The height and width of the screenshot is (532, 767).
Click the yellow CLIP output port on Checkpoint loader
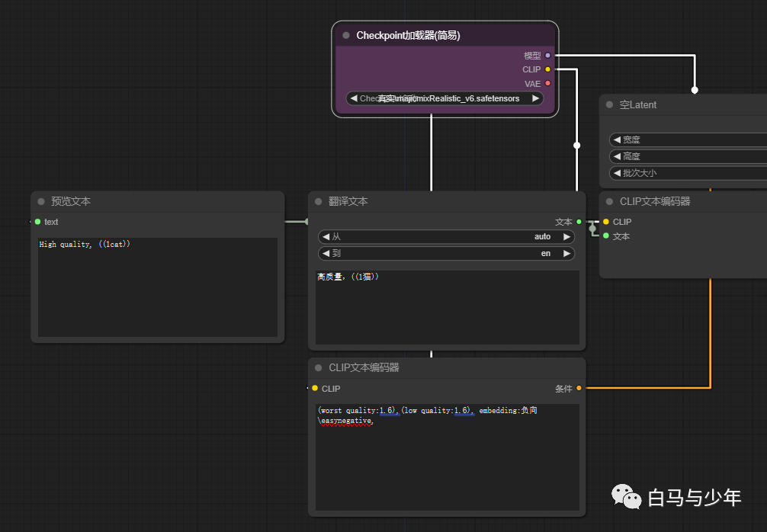coord(547,69)
